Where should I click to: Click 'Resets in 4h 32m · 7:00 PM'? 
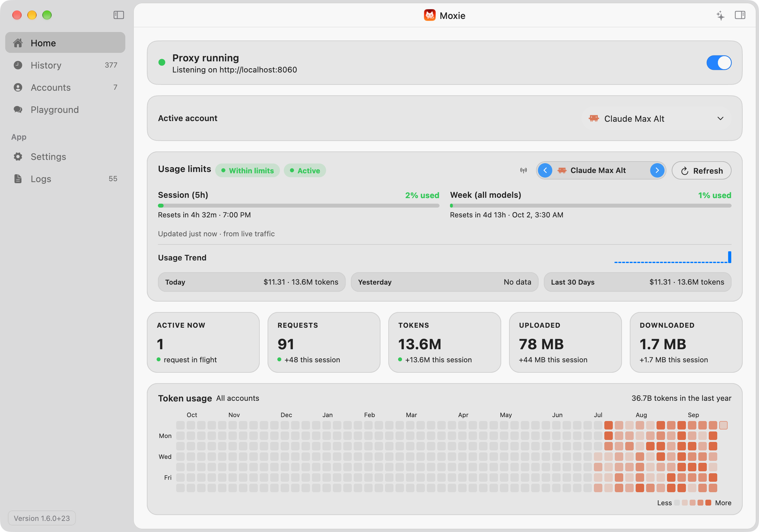point(204,215)
